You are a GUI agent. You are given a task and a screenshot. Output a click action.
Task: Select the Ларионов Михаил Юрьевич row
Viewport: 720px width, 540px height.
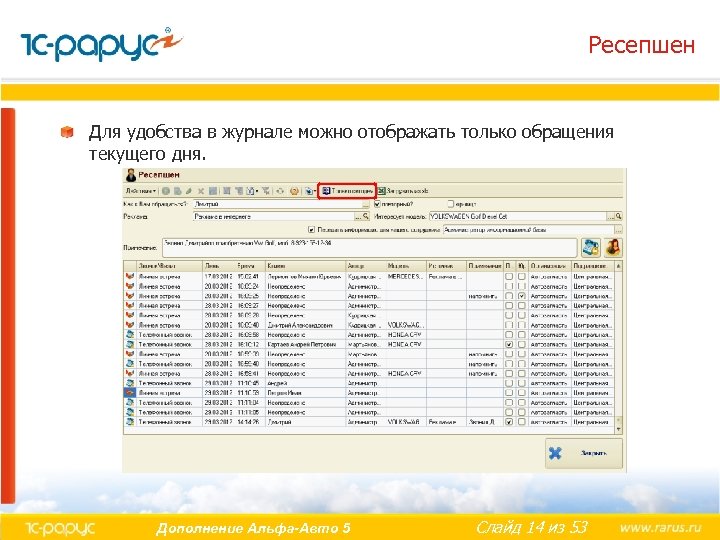[369, 277]
